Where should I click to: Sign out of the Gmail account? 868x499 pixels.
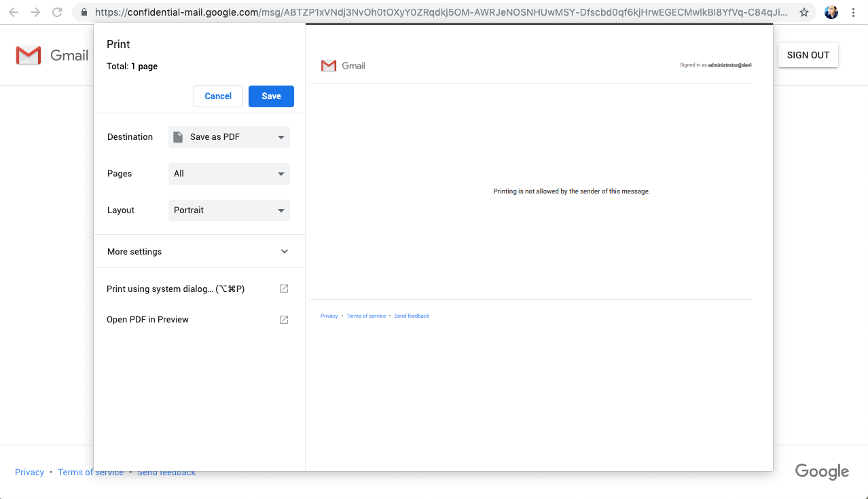coord(808,56)
